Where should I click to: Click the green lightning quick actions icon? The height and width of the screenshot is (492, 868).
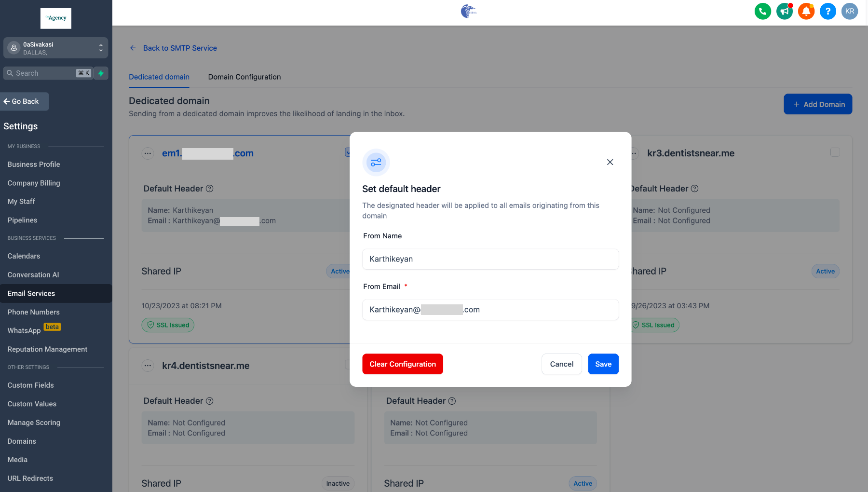[101, 73]
